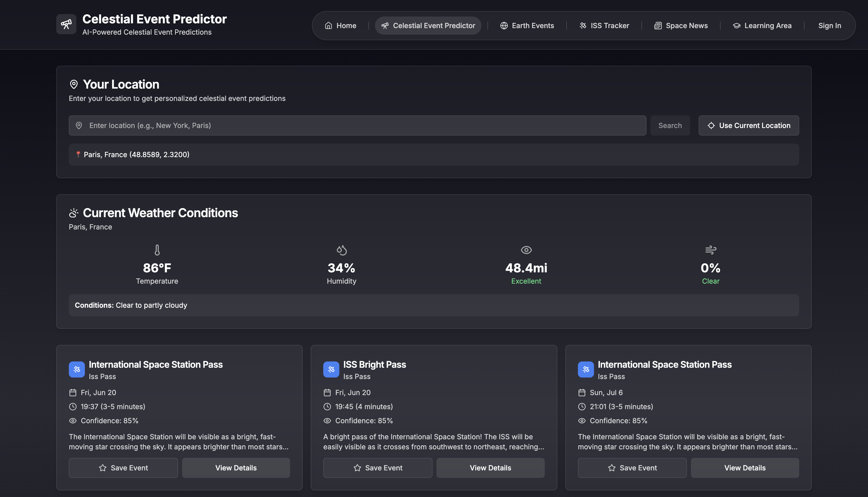Click the thermometer icon above temperature
868x497 pixels.
[157, 250]
